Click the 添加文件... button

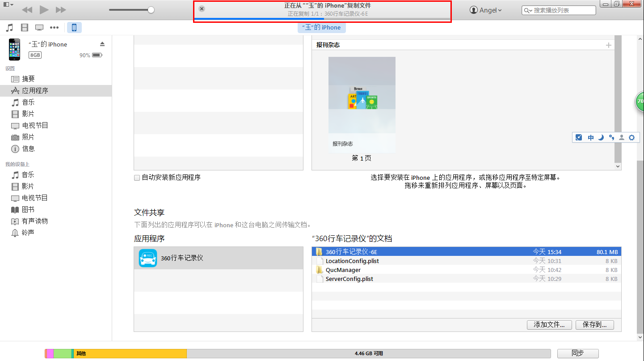coord(549,325)
